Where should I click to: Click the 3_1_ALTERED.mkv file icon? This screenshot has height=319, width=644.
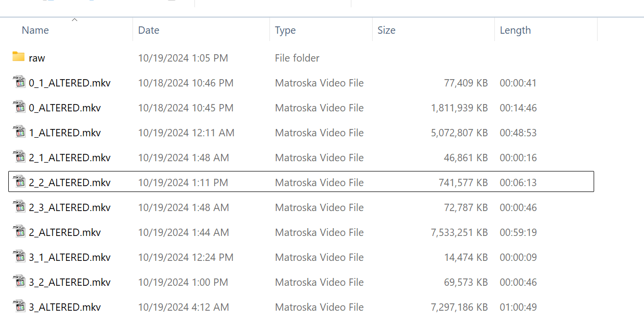tap(19, 256)
